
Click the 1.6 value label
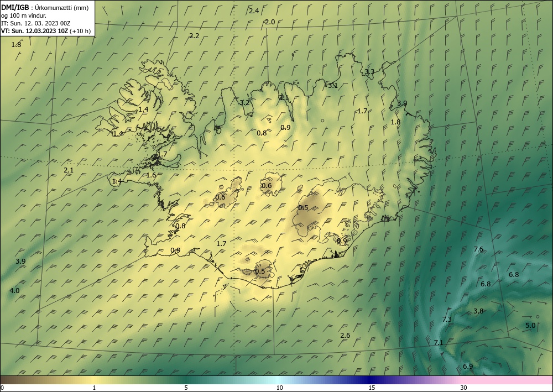152,175
